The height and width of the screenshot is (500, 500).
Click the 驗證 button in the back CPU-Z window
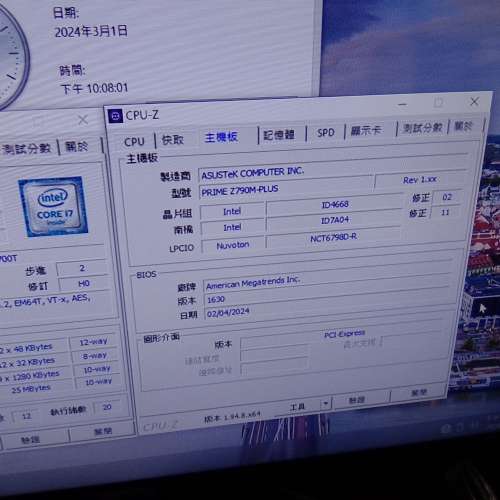(x=32, y=440)
